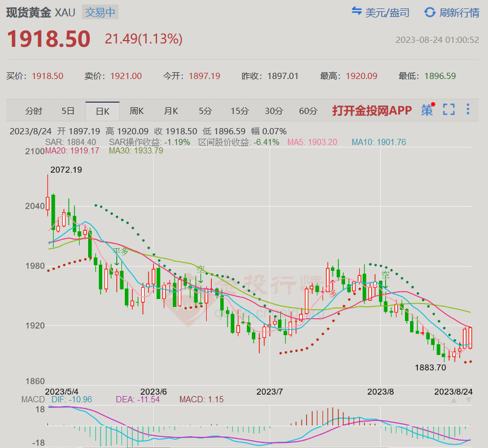Click the up triangle above the MACD panel
Image resolution: width=488 pixels, height=448 pixels.
click(454, 400)
